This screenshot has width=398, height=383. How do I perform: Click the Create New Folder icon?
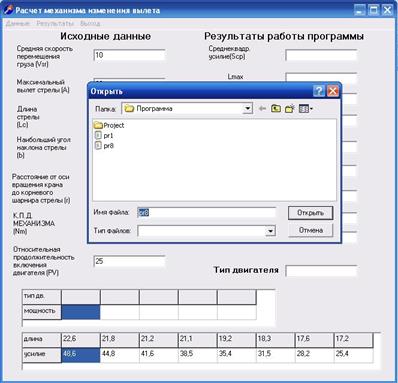coord(290,109)
